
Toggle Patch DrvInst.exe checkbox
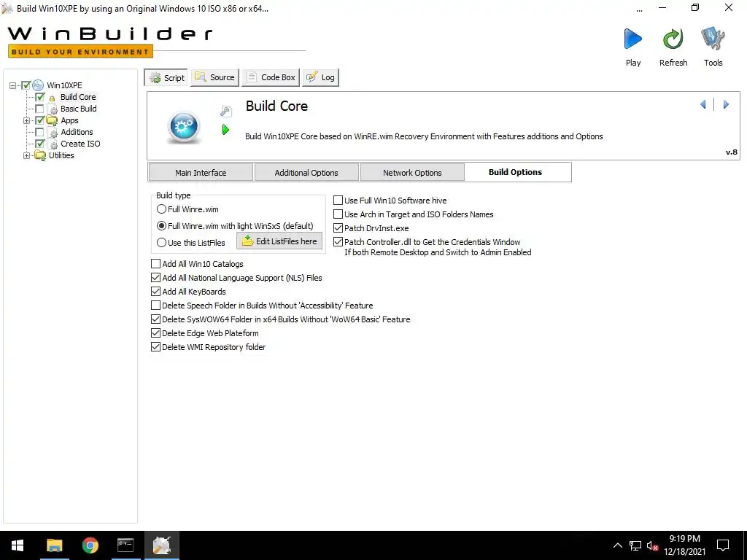[x=338, y=228]
